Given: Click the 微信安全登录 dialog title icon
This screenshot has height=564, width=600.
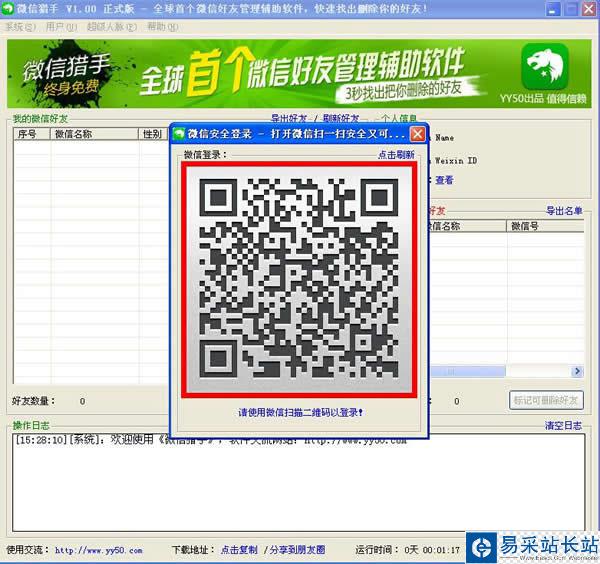Looking at the screenshot, I should click(179, 134).
